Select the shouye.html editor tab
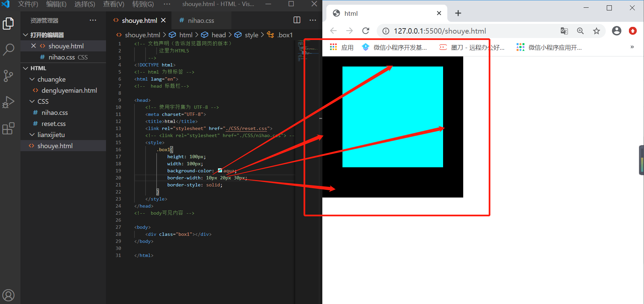 coord(139,20)
